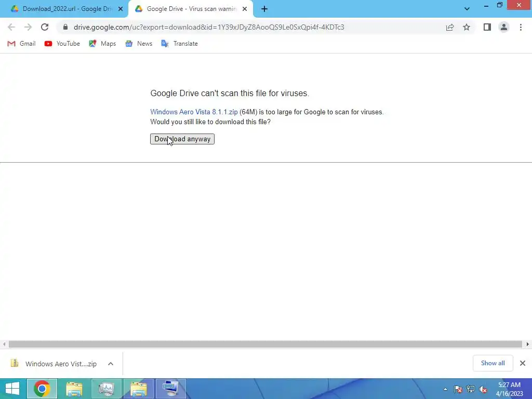
Task: Go back to the previous page
Action: [x=11, y=27]
